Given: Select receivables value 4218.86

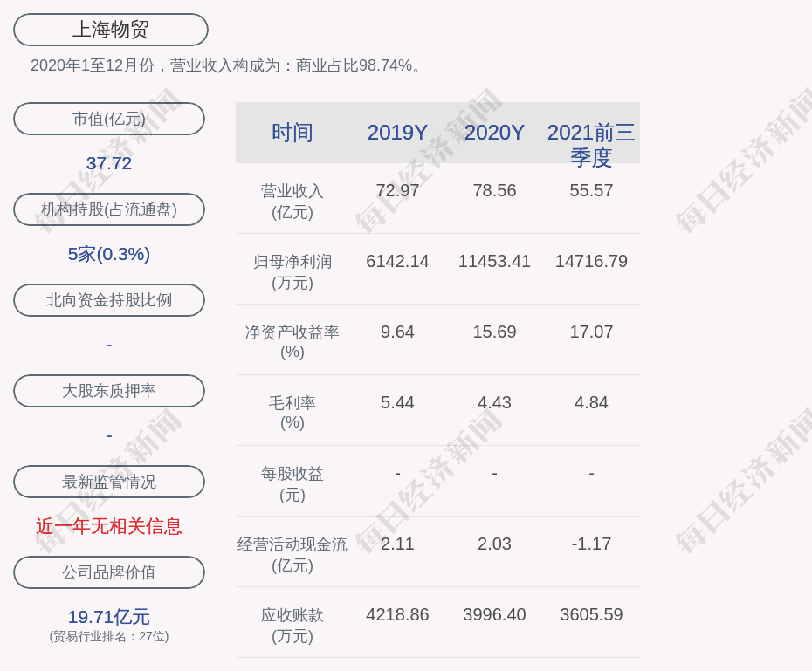Looking at the screenshot, I should coord(397,614).
